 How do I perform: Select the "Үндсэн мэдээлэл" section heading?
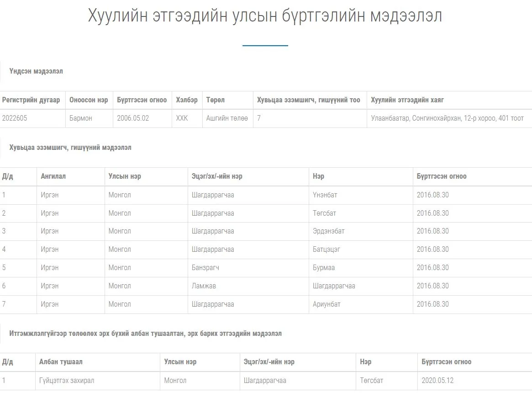[36, 71]
